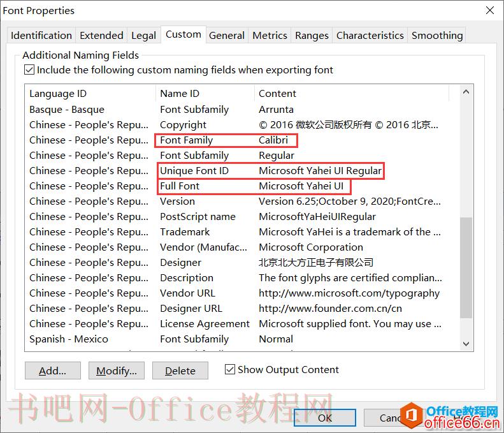The width and height of the screenshot is (504, 433).
Task: Open the Extended tab
Action: (101, 35)
